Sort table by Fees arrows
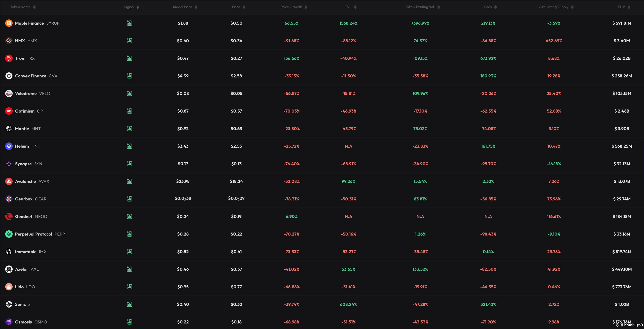644x329 pixels. [496, 7]
